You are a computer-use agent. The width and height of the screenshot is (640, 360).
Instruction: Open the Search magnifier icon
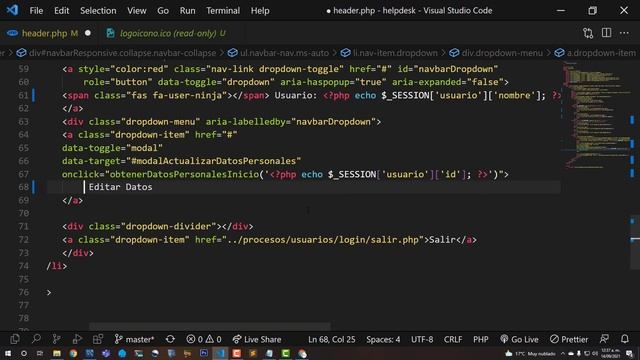tap(36, 339)
